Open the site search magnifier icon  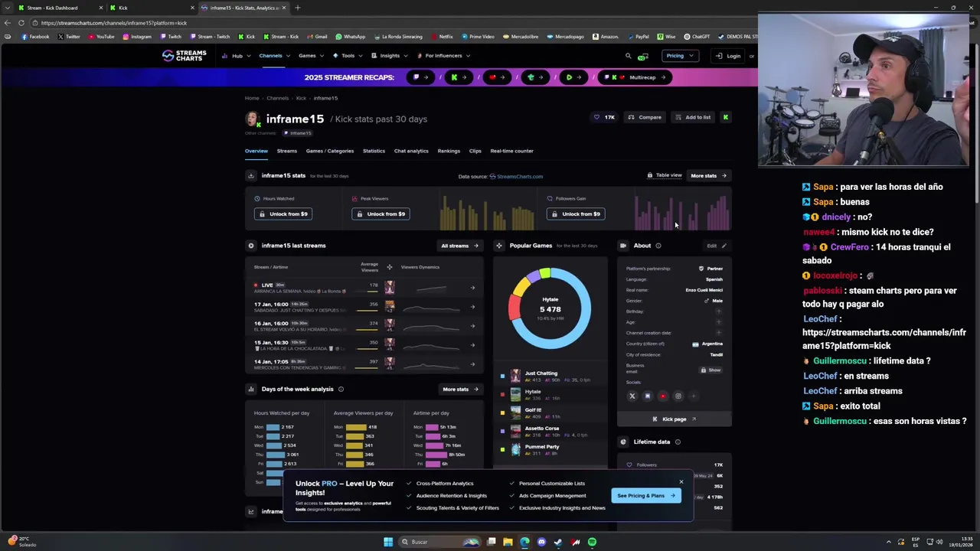coord(628,56)
